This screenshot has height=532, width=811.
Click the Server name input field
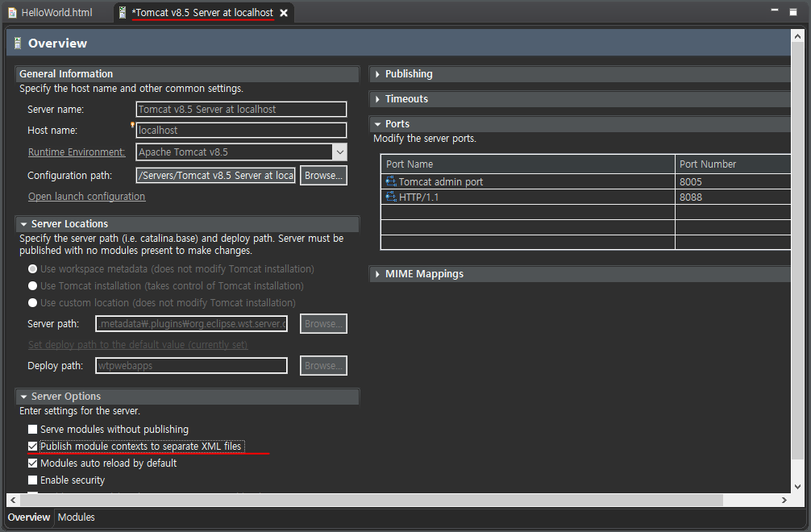tap(241, 109)
